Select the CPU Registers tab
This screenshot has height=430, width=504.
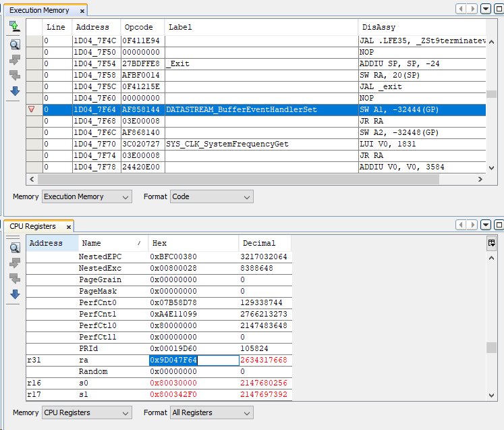[x=32, y=226]
